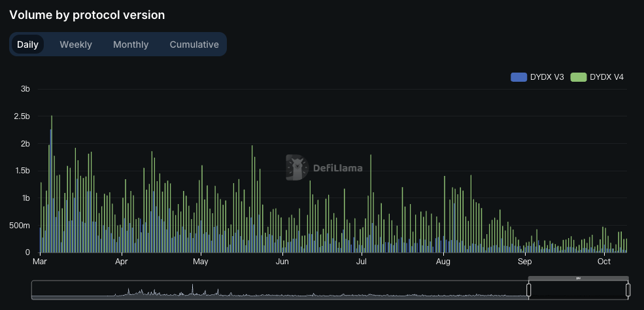Click the Sep x-axis label
644x310 pixels.
(x=524, y=262)
